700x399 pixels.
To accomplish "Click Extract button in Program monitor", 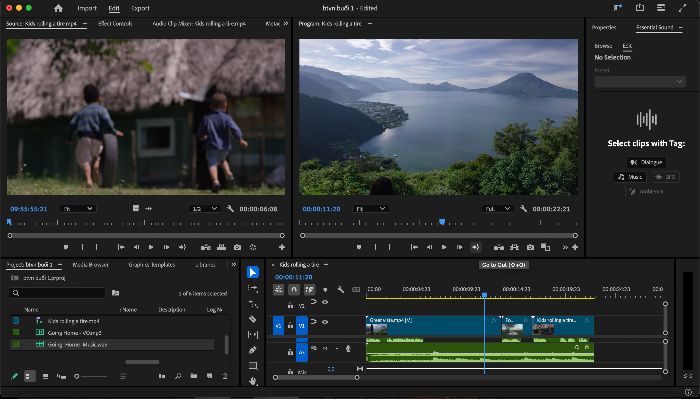I will (x=514, y=247).
